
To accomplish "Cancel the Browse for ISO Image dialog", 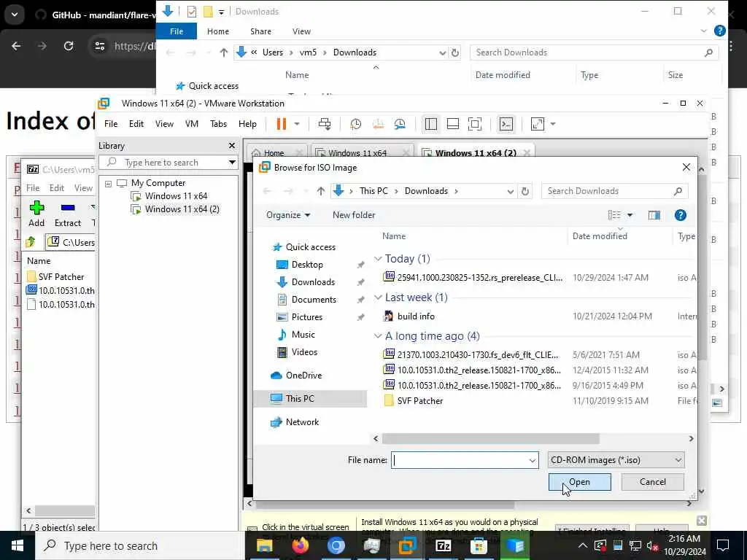I will tap(652, 482).
